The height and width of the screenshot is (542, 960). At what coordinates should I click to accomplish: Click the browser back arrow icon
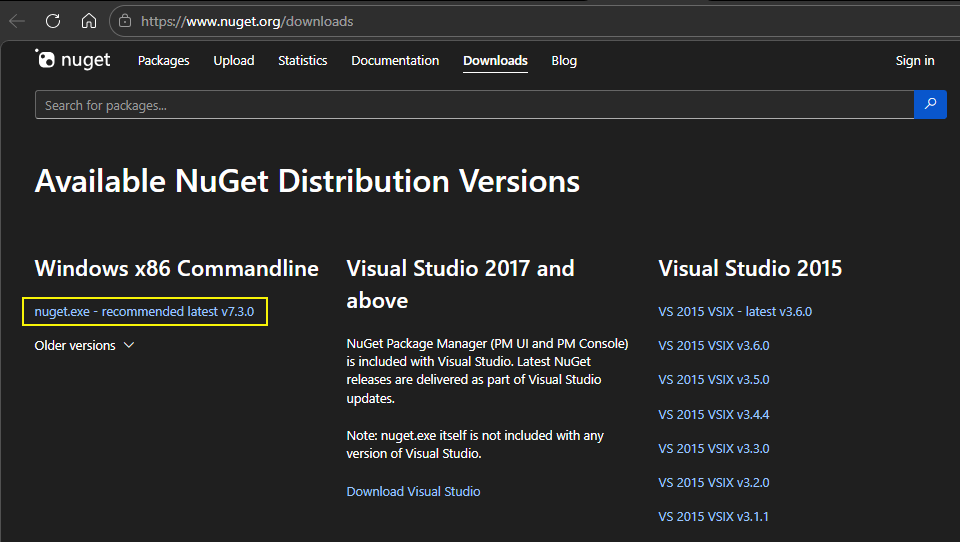tap(17, 21)
